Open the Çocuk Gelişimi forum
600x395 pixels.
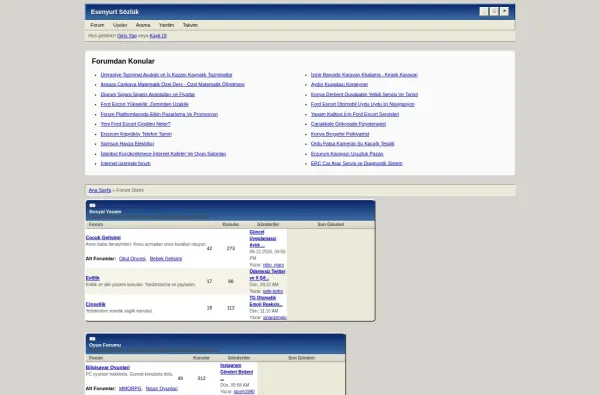(103, 237)
